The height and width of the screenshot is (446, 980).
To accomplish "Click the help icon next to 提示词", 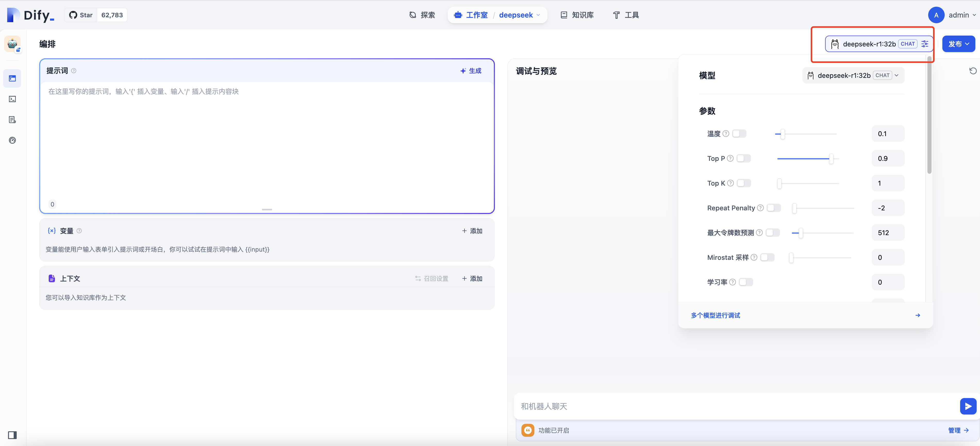I will pyautogui.click(x=74, y=71).
